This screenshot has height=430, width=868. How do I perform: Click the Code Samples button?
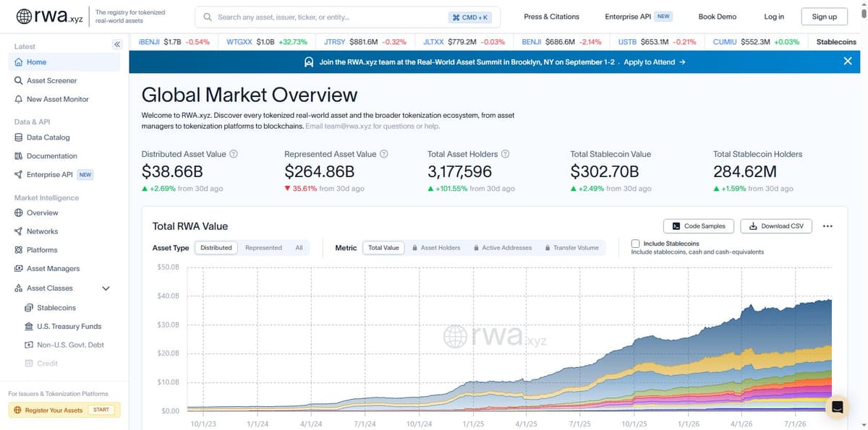coord(699,226)
